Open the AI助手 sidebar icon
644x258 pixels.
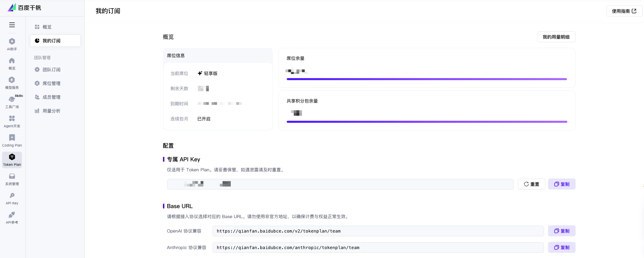pos(12,44)
